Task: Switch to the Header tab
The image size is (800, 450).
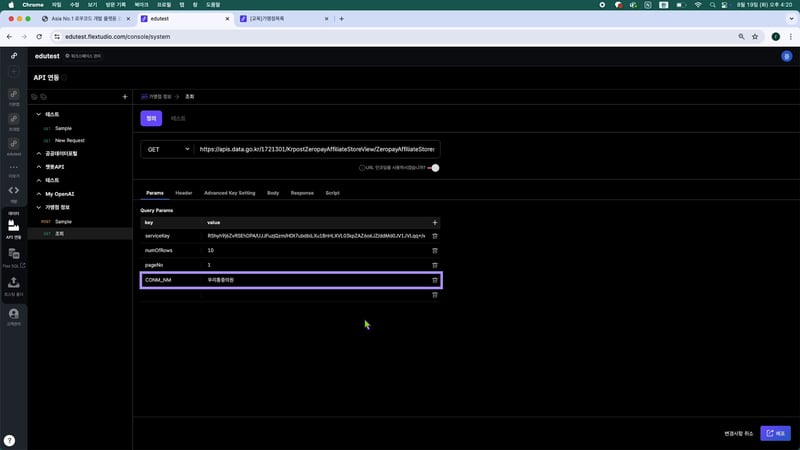Action: (184, 192)
